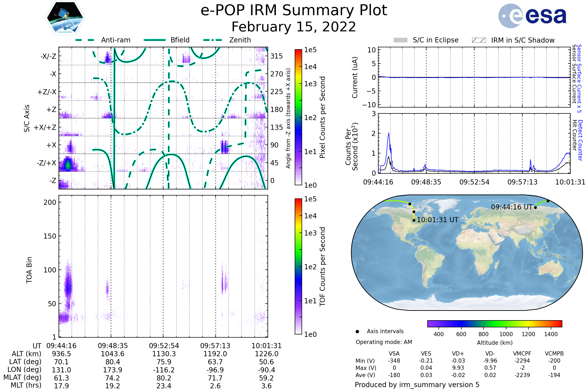Click the 'MLT (hrs)' row label

[x=26, y=385]
